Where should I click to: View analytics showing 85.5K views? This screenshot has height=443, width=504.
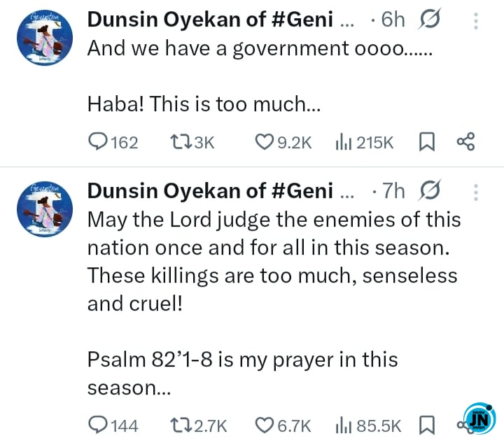point(342,425)
